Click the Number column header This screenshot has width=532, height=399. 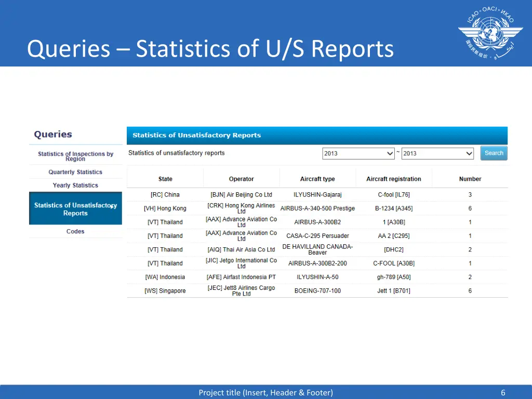[470, 179]
